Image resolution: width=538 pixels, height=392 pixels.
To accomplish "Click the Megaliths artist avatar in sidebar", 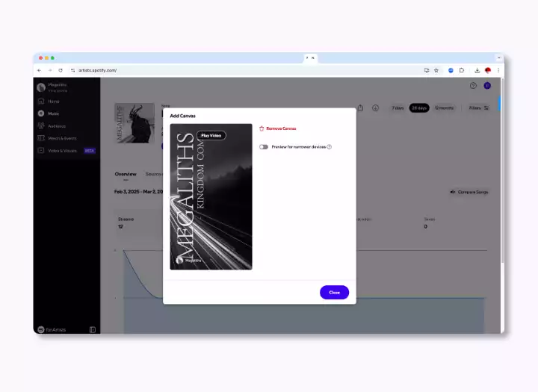I will [41, 87].
